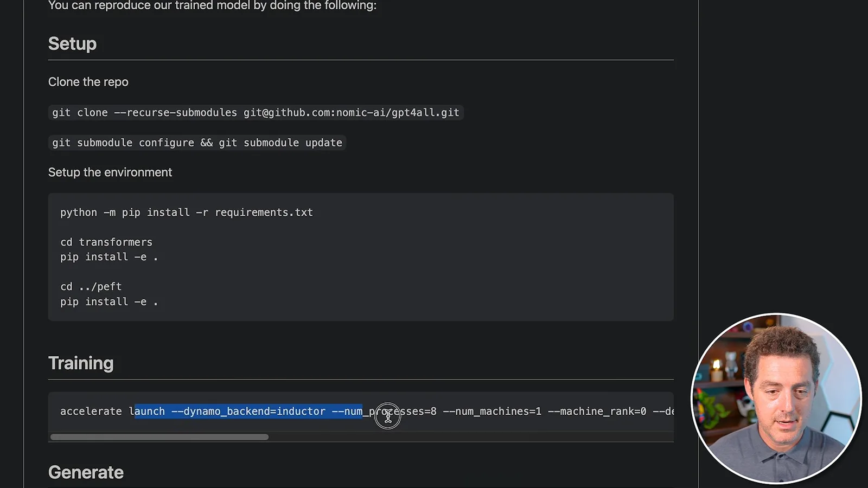Select the git clone --recurse-submodules command
The height and width of the screenshot is (488, 868).
(256, 113)
